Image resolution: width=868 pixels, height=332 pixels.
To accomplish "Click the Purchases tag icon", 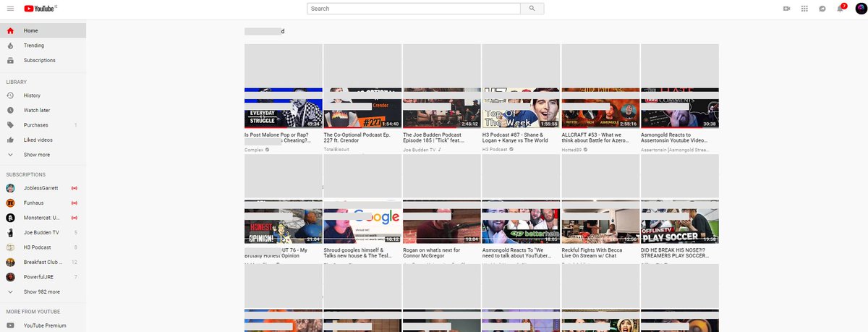I will [x=10, y=125].
